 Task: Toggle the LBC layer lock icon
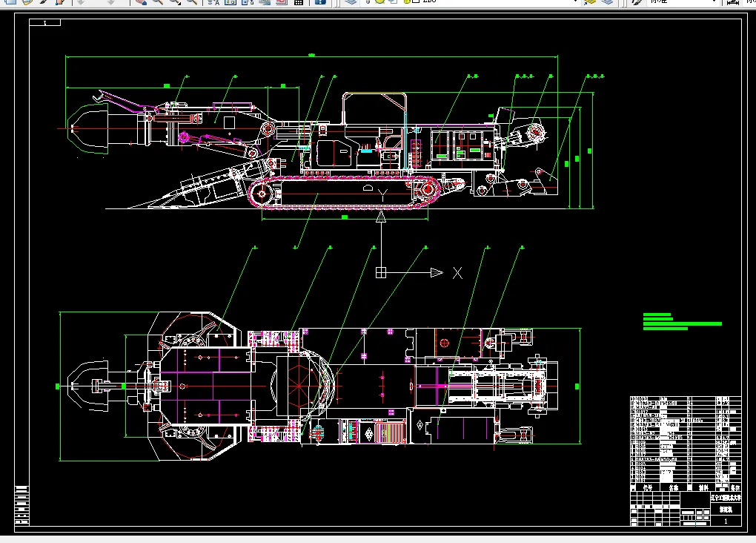click(406, 1)
